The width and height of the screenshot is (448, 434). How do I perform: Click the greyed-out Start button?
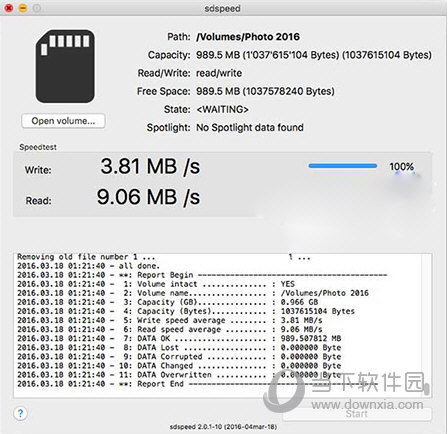357,414
